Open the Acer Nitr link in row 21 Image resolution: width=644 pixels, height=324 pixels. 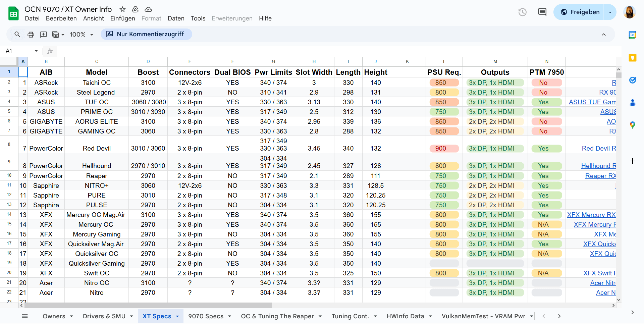tap(603, 283)
